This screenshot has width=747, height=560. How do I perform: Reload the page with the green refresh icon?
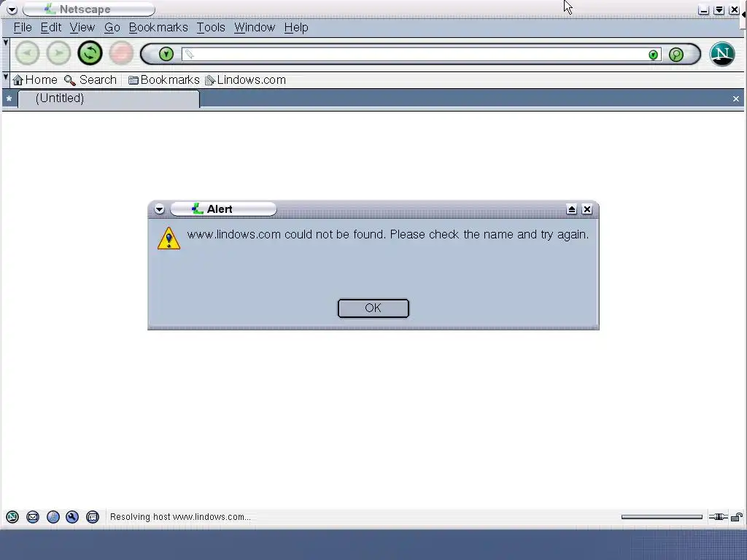point(90,53)
